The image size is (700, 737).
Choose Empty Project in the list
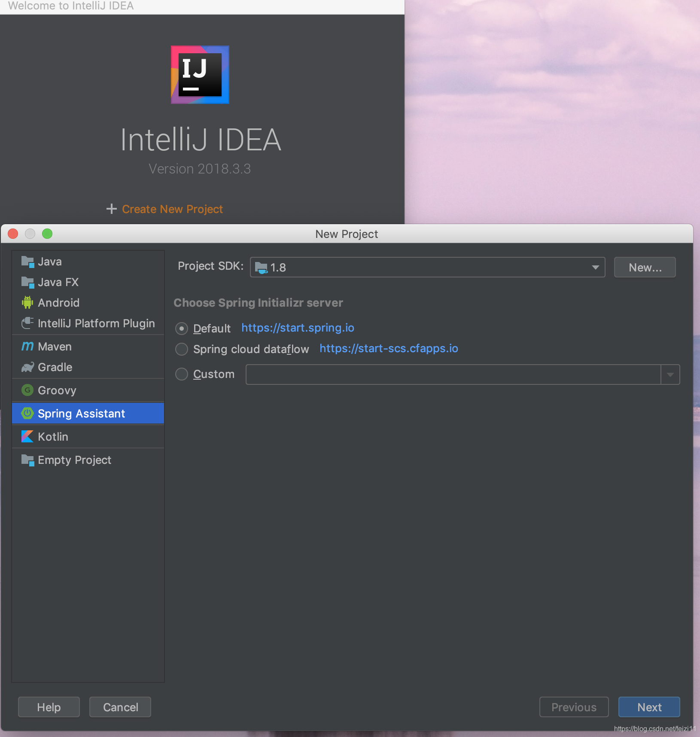[88, 460]
